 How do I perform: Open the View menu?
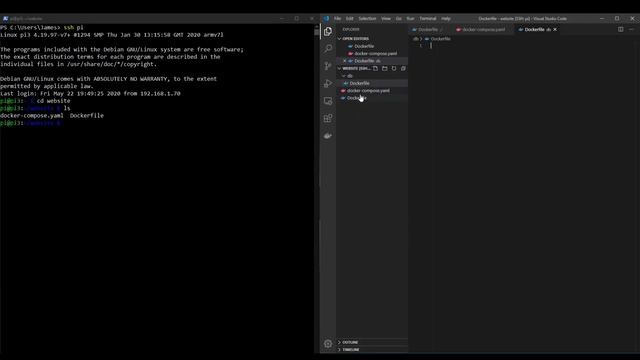click(x=386, y=18)
